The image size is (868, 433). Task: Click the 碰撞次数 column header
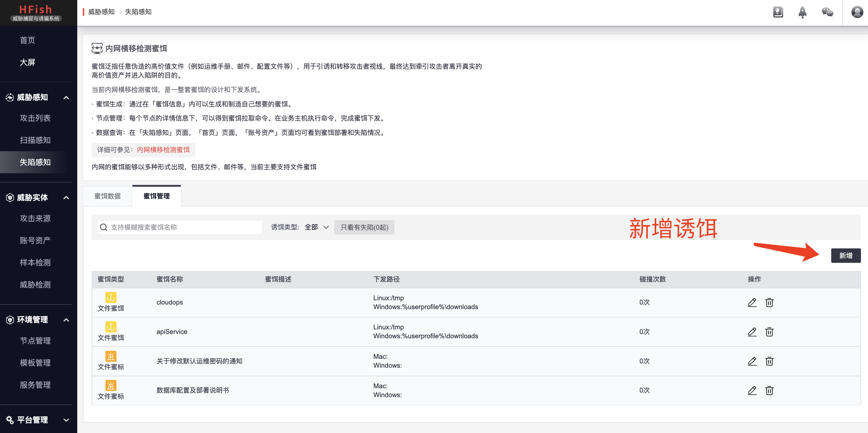point(652,279)
